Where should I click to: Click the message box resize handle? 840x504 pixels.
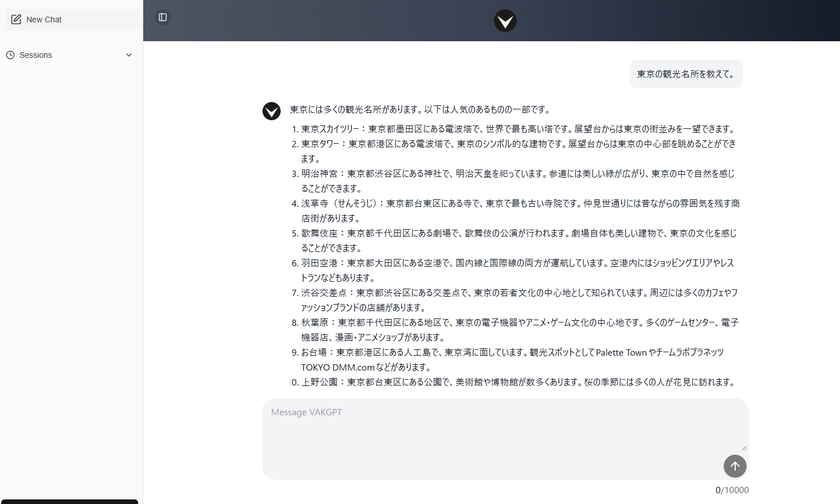coord(744,447)
